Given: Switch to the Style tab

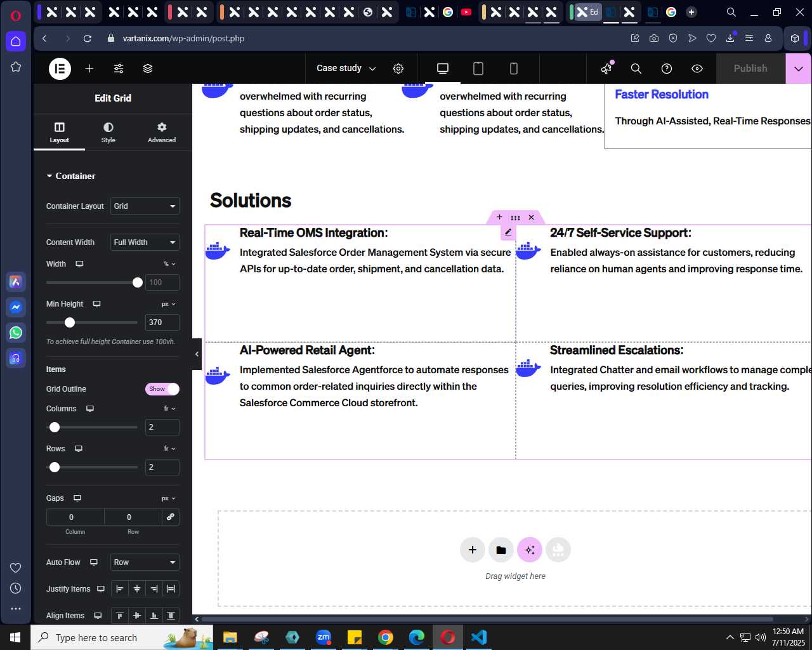Looking at the screenshot, I should click(x=108, y=132).
